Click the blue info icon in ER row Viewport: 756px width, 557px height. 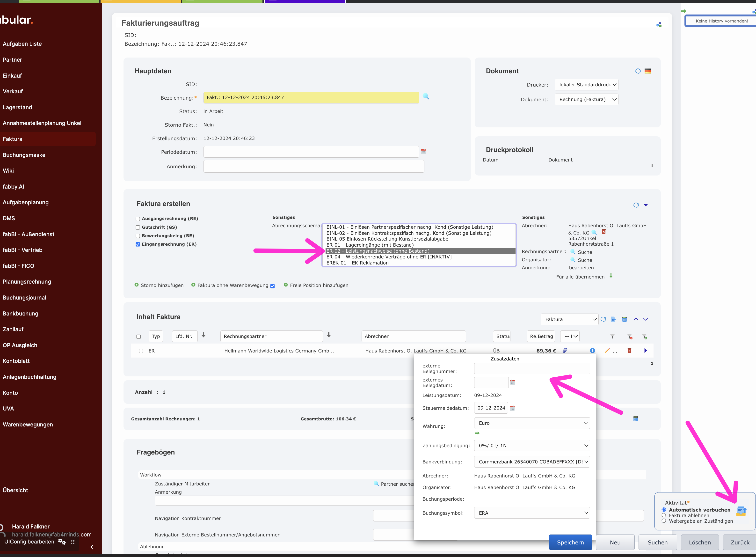(x=592, y=351)
